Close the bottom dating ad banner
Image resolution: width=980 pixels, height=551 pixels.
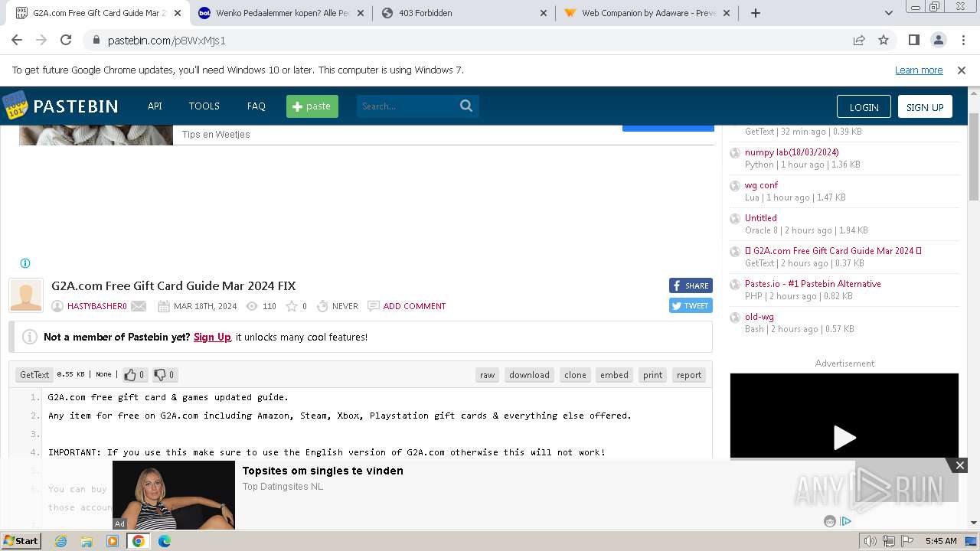pos(959,465)
